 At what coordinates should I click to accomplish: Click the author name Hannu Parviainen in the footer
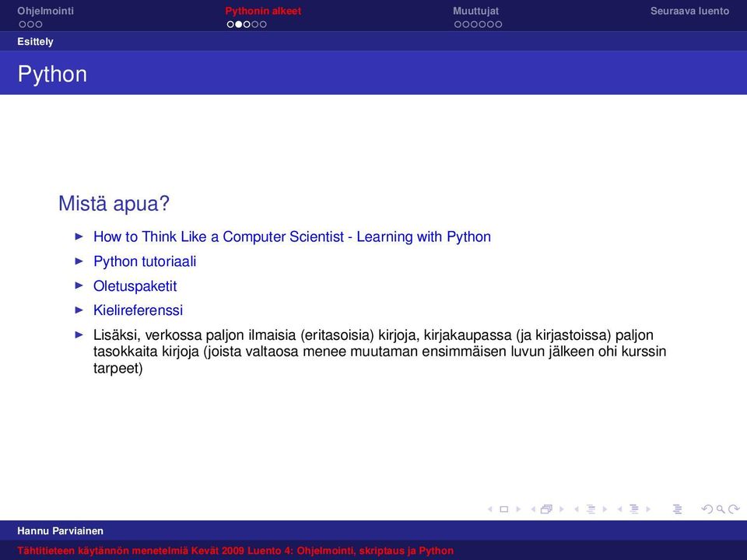tap(60, 531)
